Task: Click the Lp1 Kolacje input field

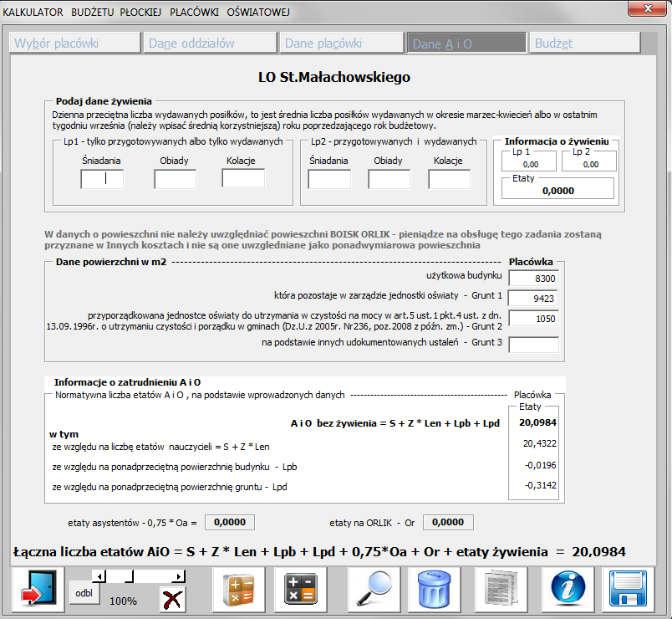Action: pos(243,178)
